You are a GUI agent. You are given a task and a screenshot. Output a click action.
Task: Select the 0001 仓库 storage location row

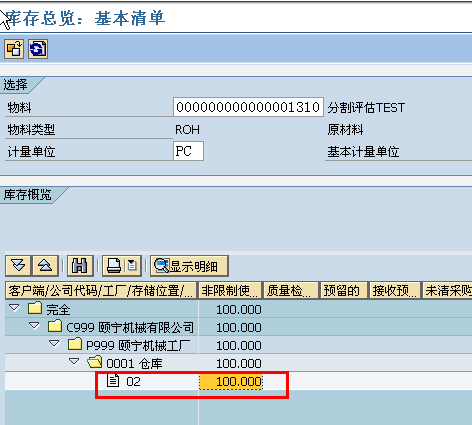tap(238, 363)
